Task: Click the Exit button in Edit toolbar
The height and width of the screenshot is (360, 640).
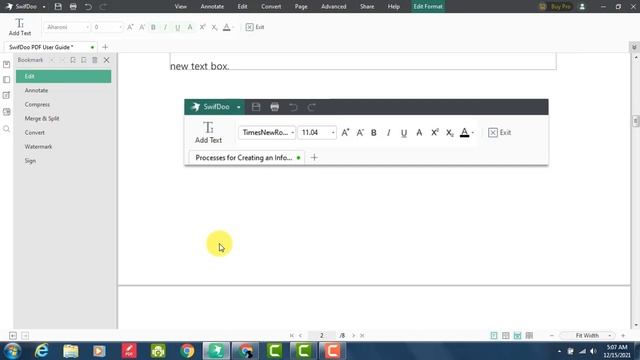Action: [x=255, y=27]
